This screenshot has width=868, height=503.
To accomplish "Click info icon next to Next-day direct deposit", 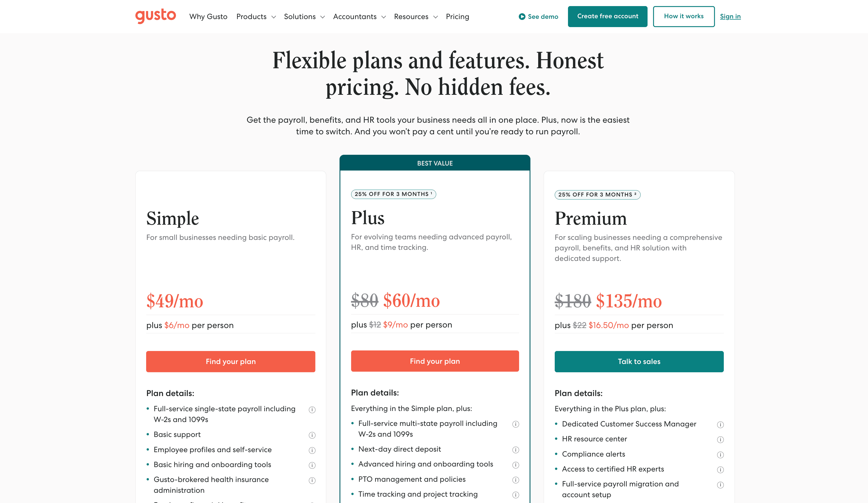I will [515, 450].
